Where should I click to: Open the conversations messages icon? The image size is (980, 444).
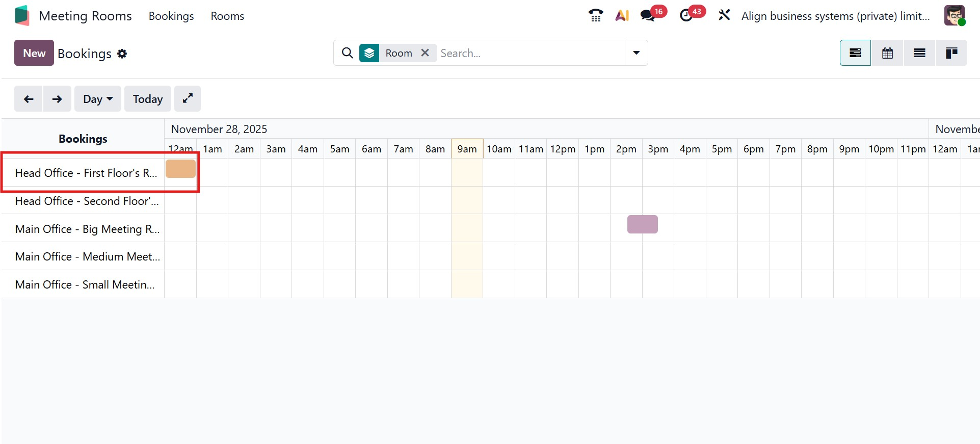click(x=648, y=15)
